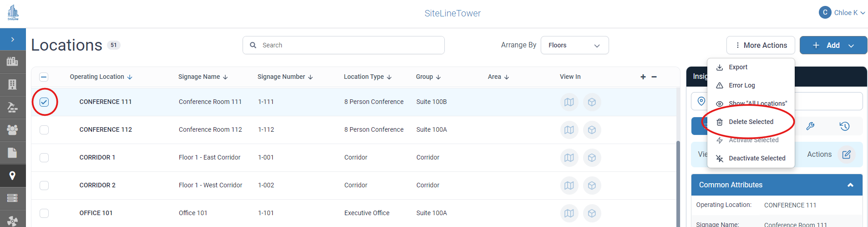Select Export in More Actions menu
This screenshot has width=868, height=227.
[738, 67]
